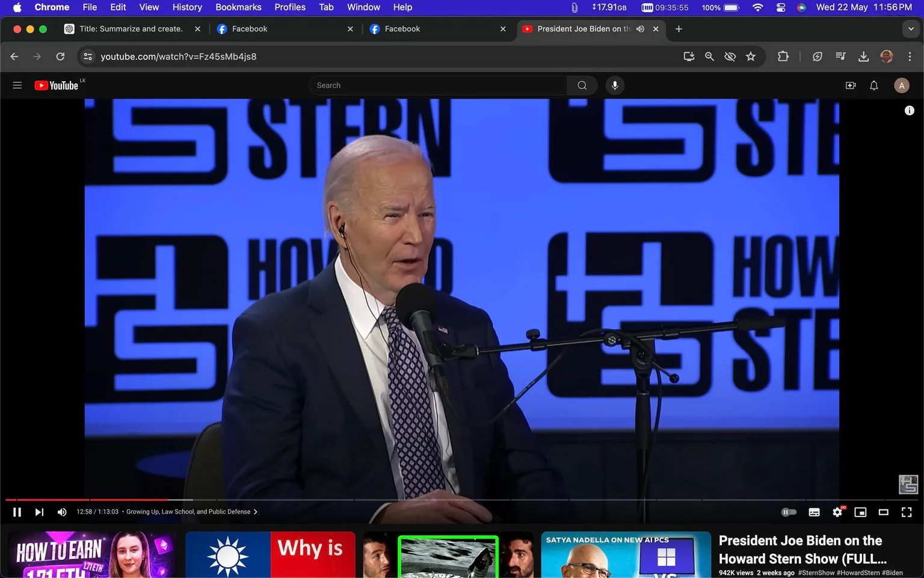Screen dimensions: 924x578
Task: Activate Miniplayer mode
Action: 860,512
